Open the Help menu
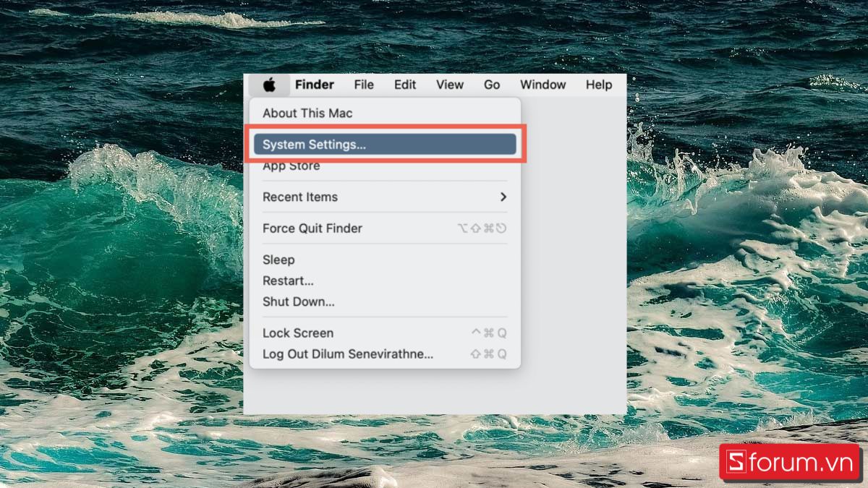This screenshot has height=488, width=868. click(x=598, y=85)
